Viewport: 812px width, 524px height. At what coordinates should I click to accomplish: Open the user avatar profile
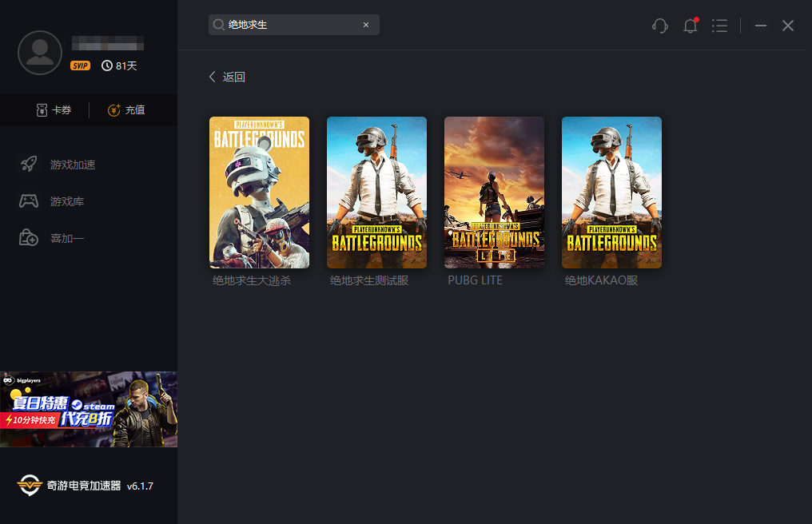click(40, 53)
